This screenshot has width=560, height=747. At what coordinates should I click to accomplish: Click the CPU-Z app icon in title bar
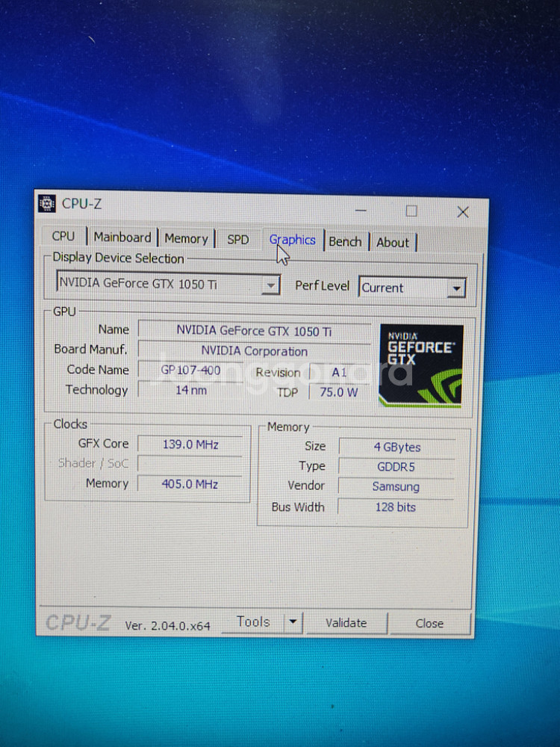pos(46,203)
